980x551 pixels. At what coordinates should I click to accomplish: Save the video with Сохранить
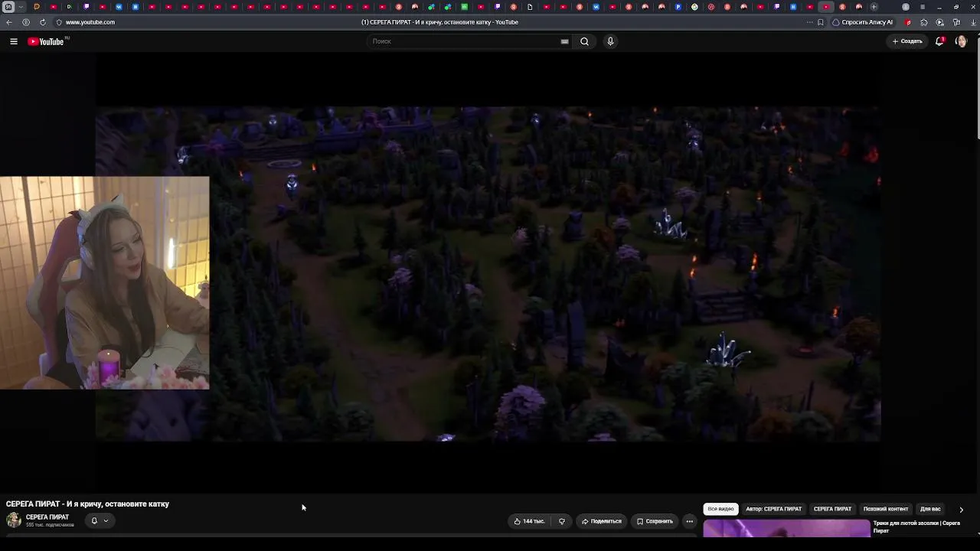point(655,521)
